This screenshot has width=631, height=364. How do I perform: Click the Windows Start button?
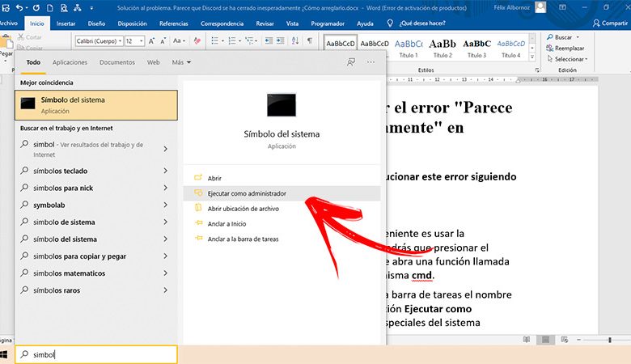coord(3,354)
